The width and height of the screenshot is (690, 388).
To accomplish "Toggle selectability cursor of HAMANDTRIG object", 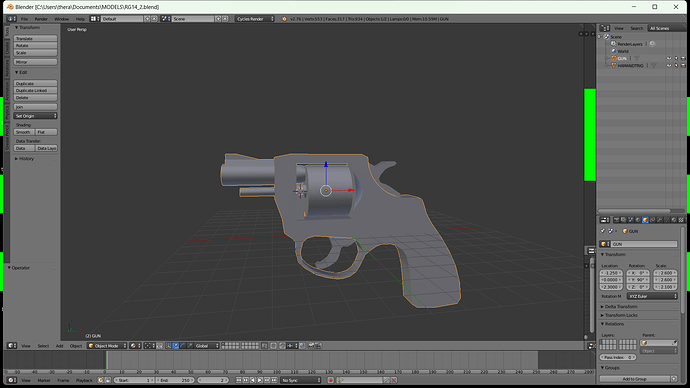I will 676,66.
